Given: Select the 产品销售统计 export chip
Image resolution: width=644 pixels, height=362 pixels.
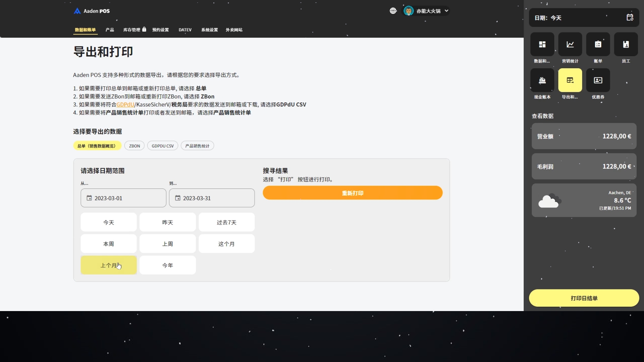Looking at the screenshot, I should coord(197,146).
